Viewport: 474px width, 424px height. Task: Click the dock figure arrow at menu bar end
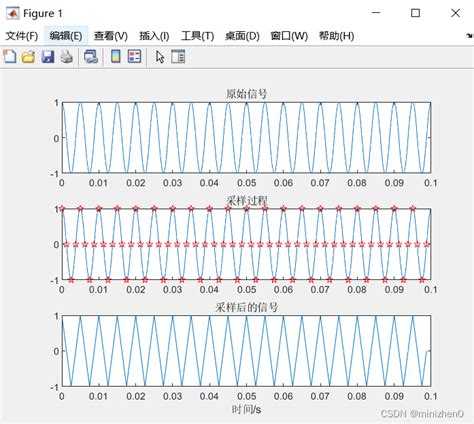(x=470, y=36)
